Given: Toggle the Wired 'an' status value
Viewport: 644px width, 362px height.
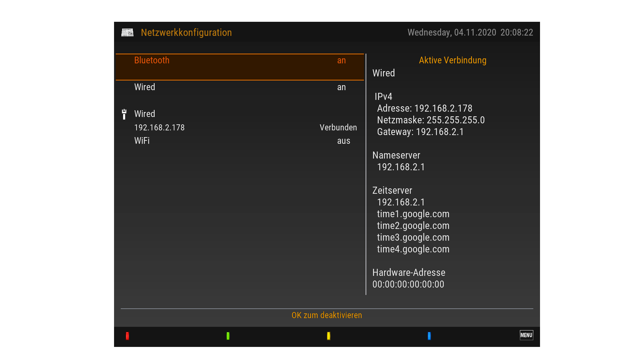Looking at the screenshot, I should pyautogui.click(x=341, y=87).
